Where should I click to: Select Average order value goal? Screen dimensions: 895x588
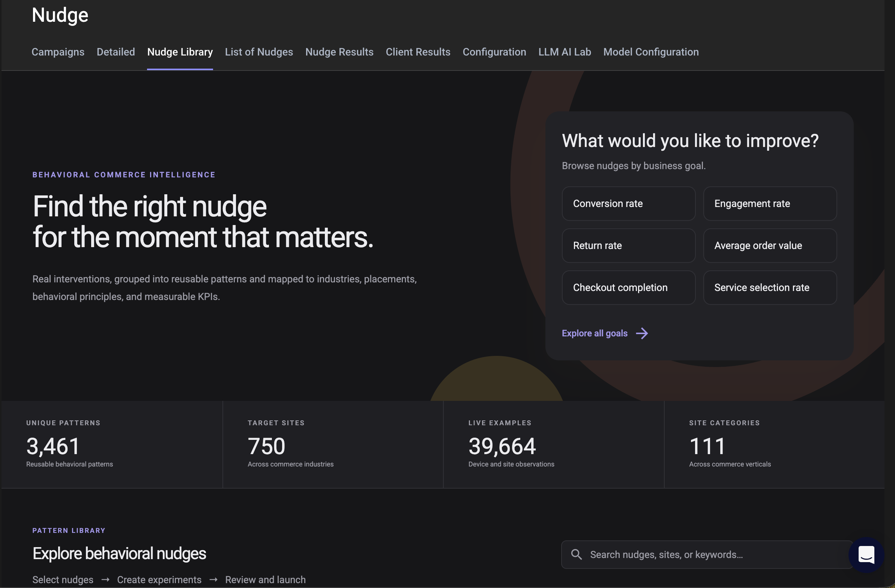pyautogui.click(x=770, y=246)
